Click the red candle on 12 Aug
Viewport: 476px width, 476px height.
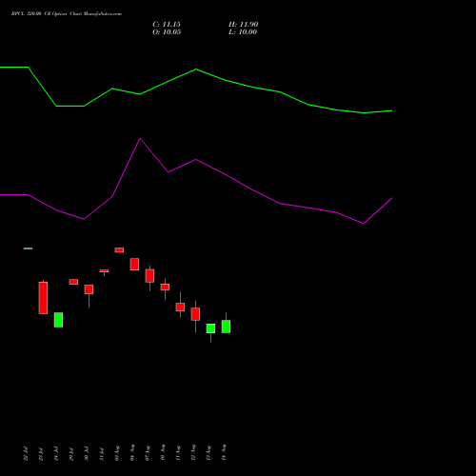pyautogui.click(x=195, y=314)
